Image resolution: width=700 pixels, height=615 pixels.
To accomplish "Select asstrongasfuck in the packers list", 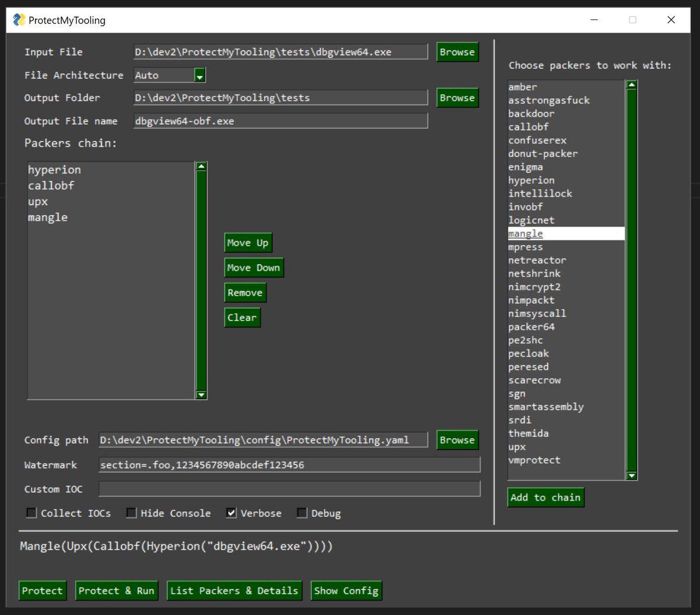I will [566, 100].
